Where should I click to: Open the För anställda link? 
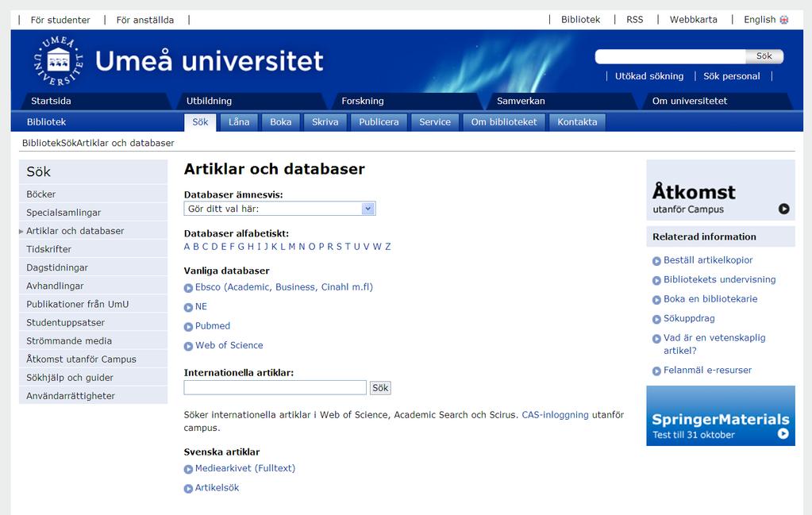[145, 20]
